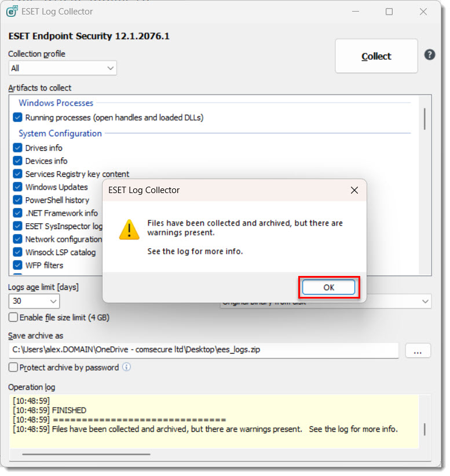
Task: Enable Protect archive by password
Action: 13,369
